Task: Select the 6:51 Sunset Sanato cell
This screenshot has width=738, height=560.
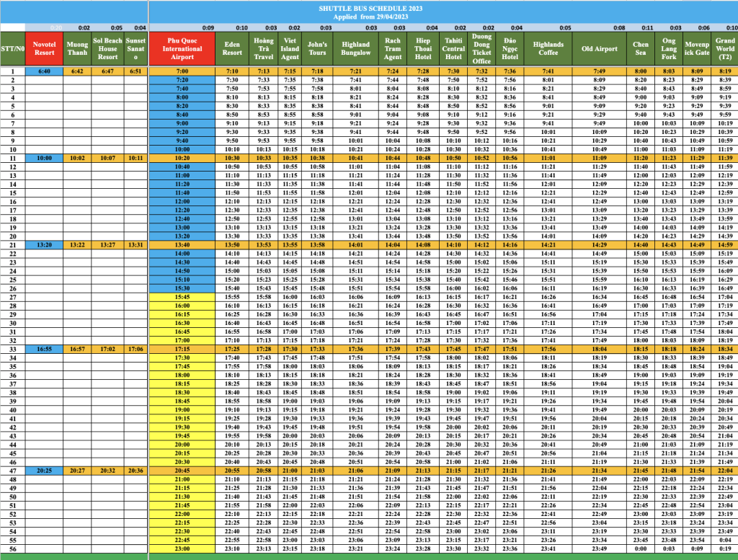Action: click(135, 71)
